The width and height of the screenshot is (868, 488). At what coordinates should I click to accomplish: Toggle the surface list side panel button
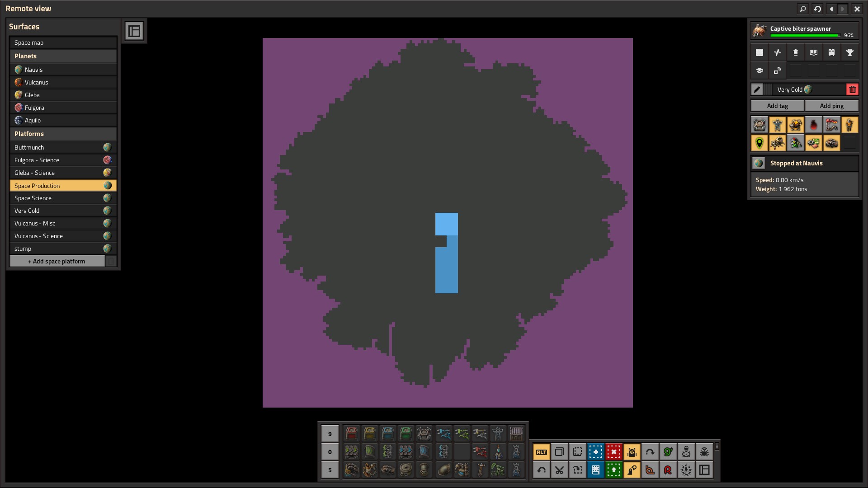(134, 31)
